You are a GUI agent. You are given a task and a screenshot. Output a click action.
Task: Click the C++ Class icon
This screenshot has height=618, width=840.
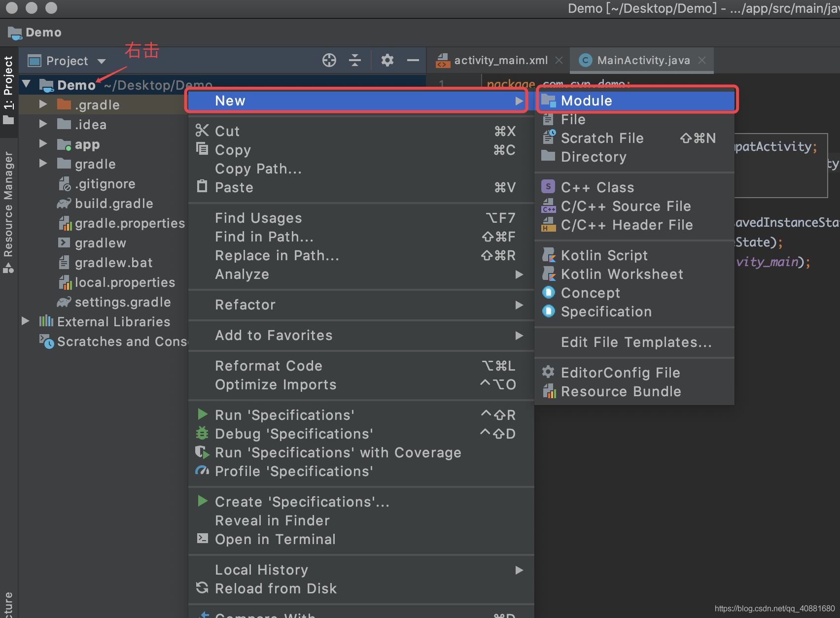pos(548,187)
